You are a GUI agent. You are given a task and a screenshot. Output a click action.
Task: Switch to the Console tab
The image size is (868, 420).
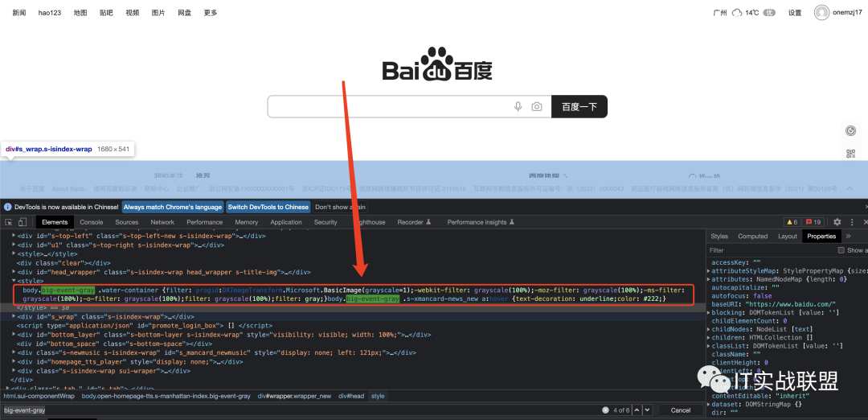[x=92, y=222]
